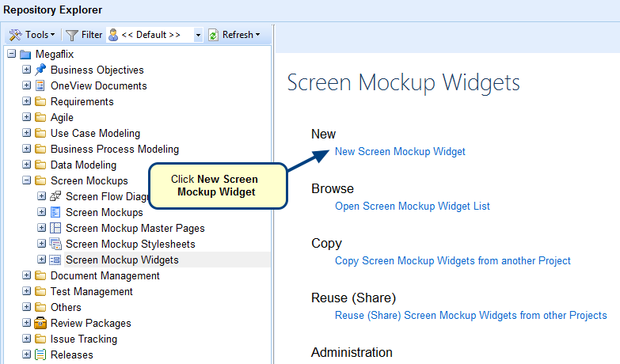Open Screen Mockup Widget List link
This screenshot has width=620, height=364.
coord(412,206)
